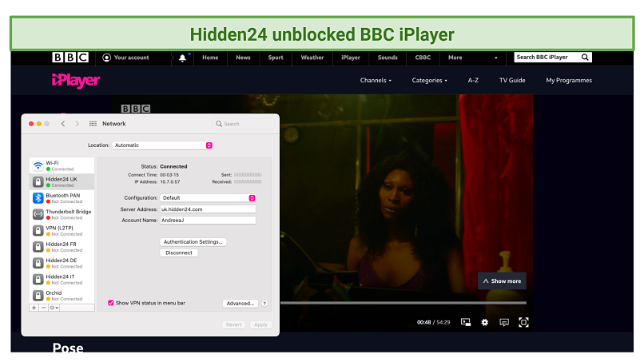The image size is (644, 362).
Task: Click the BBC logo in the top bar
Action: point(70,58)
